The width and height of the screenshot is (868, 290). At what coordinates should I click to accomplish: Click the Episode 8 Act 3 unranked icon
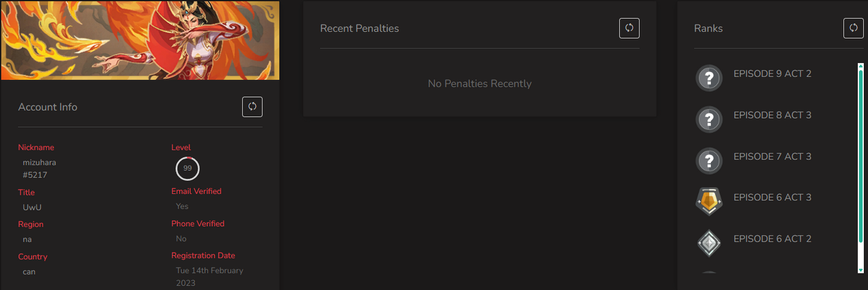(x=709, y=119)
